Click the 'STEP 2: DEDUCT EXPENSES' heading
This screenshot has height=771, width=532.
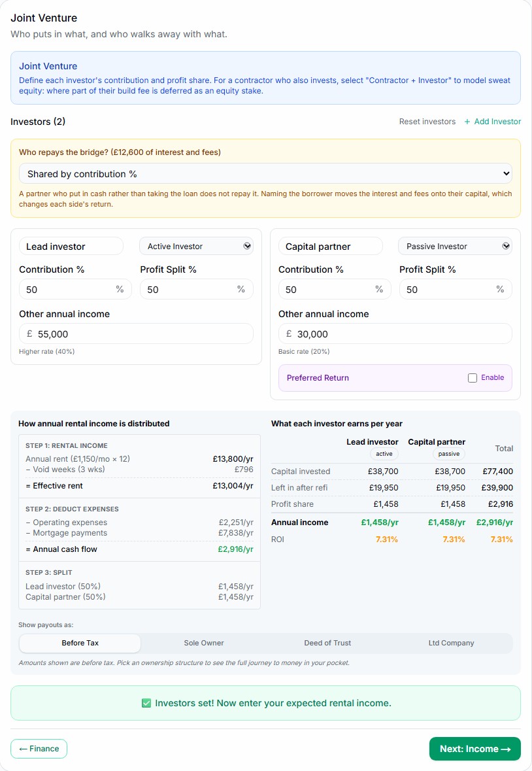(72, 509)
